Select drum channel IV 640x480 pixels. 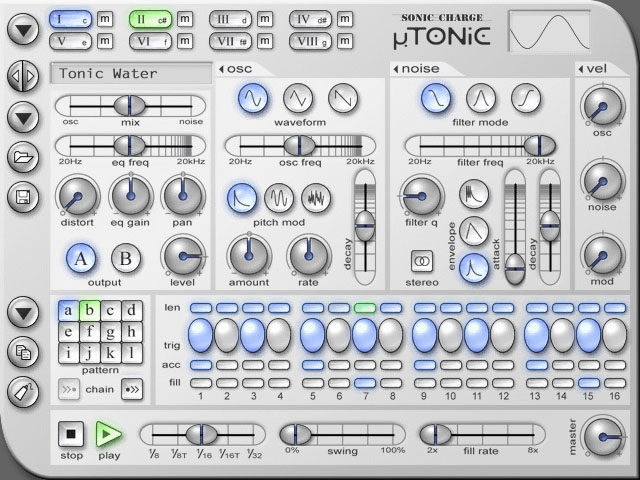click(x=310, y=19)
